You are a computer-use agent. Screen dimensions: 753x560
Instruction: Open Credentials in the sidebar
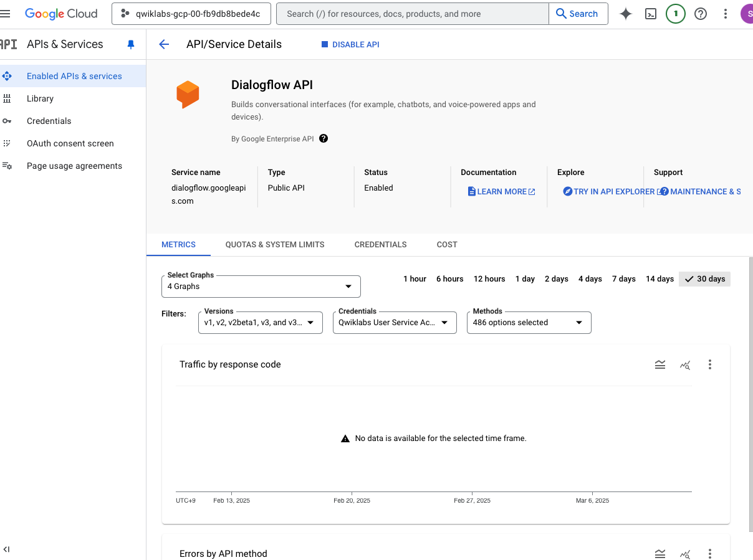73,121
